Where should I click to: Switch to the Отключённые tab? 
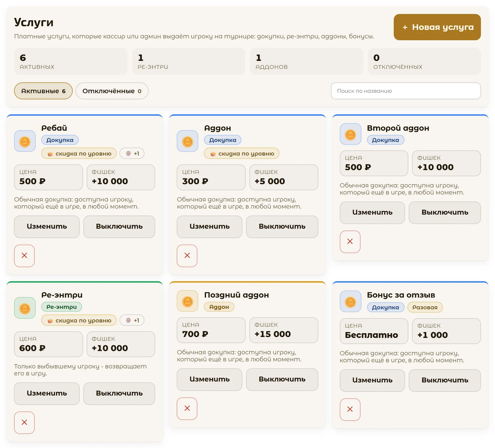click(x=112, y=91)
